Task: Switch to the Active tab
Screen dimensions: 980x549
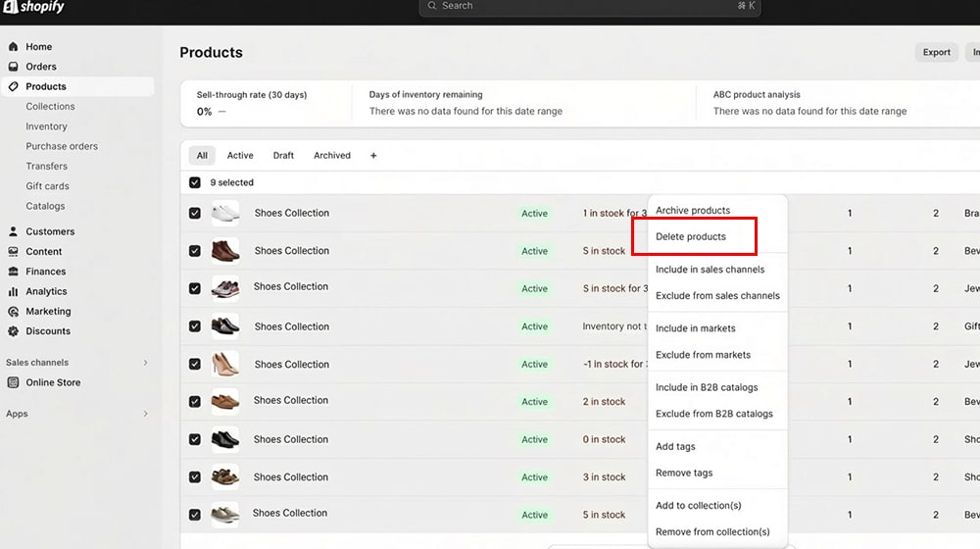Action: [240, 156]
